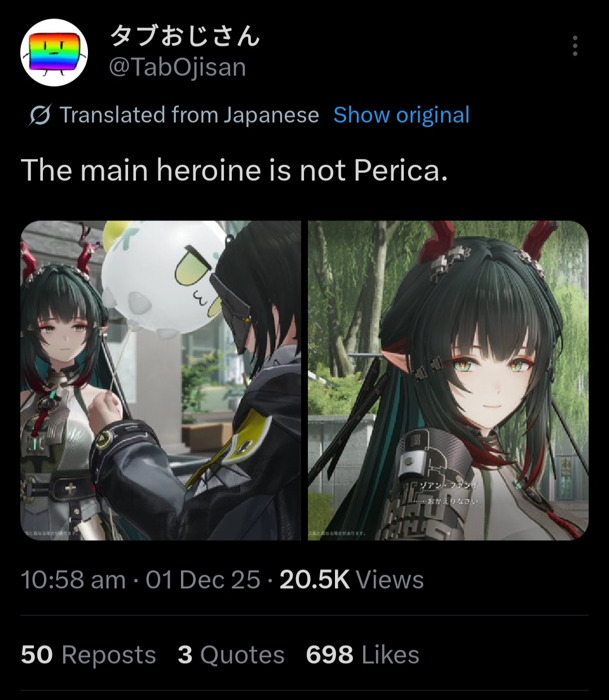This screenshot has height=700, width=609.
Task: Tap the 01 Dec 25 post date
Action: 203,580
